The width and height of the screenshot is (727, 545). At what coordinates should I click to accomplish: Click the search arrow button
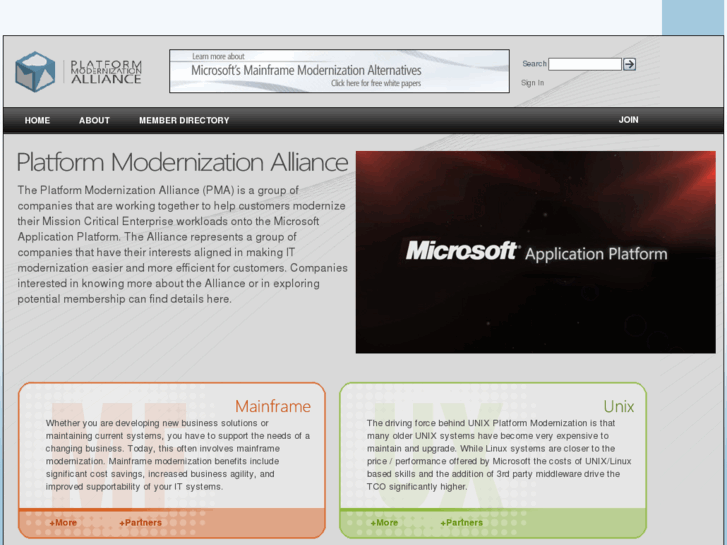click(629, 64)
